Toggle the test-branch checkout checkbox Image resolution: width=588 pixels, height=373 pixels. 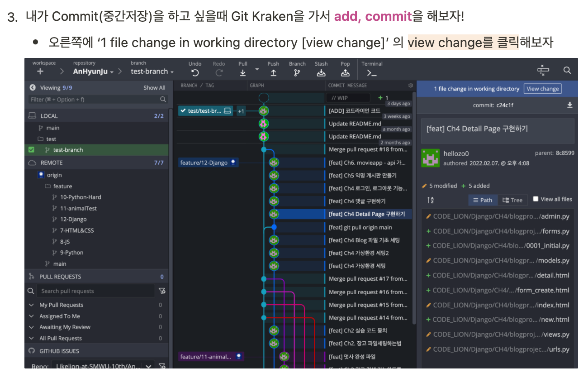click(31, 150)
